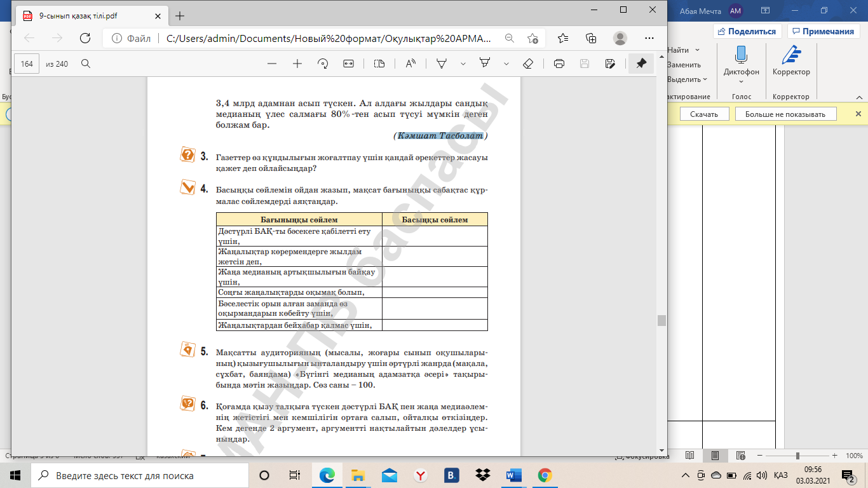868x488 pixels.
Task: Expand the Найти dropdown in Word
Action: [x=697, y=50]
